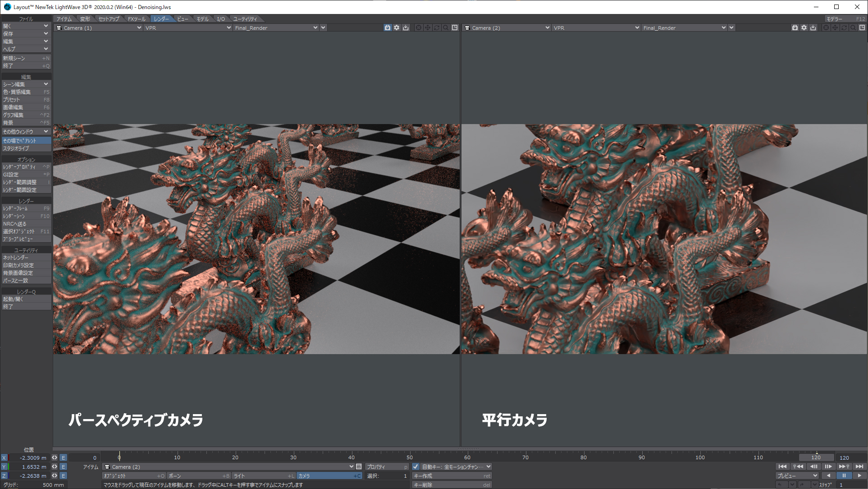Open left viewport VPR mode dropdown
This screenshot has width=868, height=489.
click(x=188, y=28)
